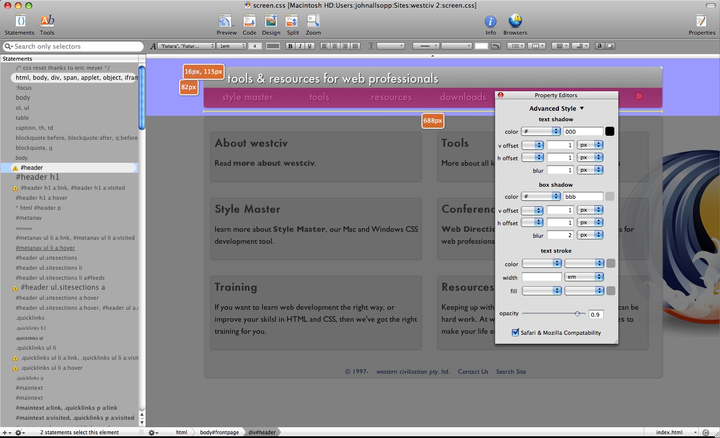The image size is (720, 438).
Task: Expand the Advanced Style dropdown
Action: [557, 108]
